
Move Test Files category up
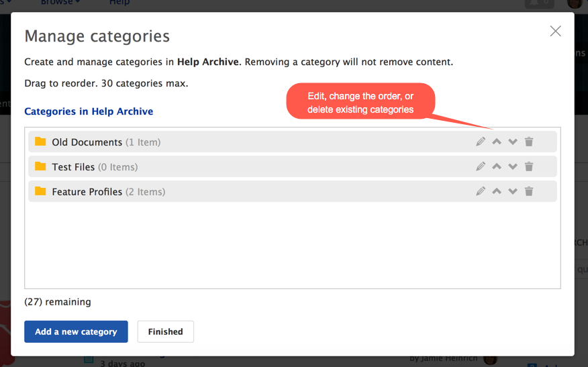497,166
